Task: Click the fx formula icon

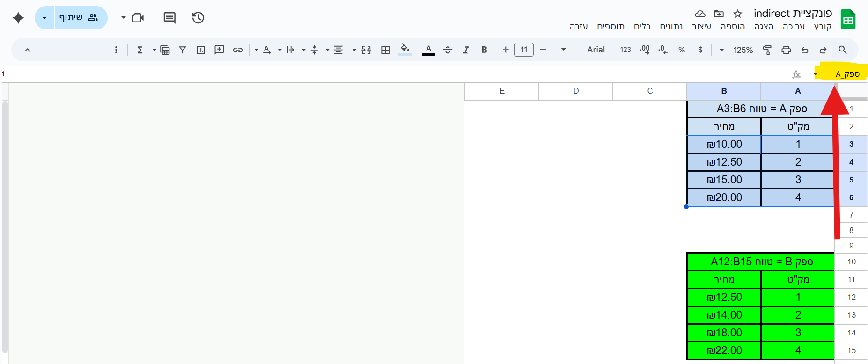Action: 796,74
